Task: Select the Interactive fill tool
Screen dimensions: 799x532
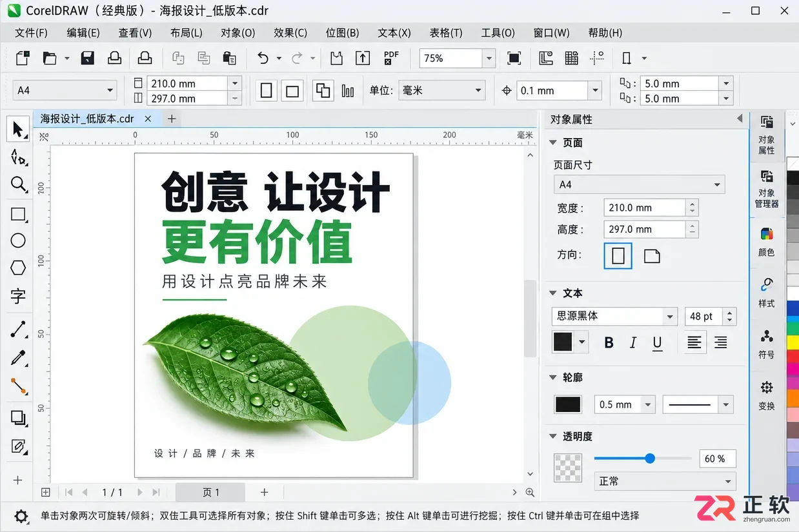Action: point(18,446)
